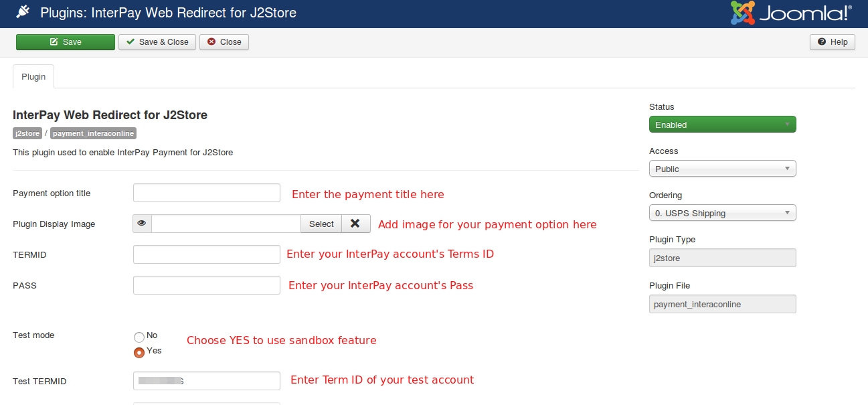Click the eye preview icon for plugin image
Screen dimensions: 868x405
[x=142, y=224]
